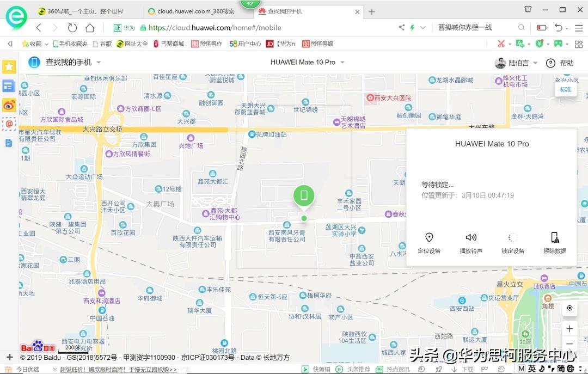Screen dimensions: 588x374
Task: Click the green phone location marker
Action: [304, 197]
